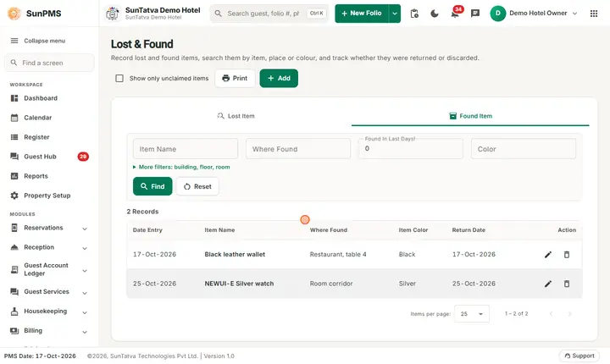Click the Collapse menu hamburger icon
The image size is (610, 364).
pos(14,41)
